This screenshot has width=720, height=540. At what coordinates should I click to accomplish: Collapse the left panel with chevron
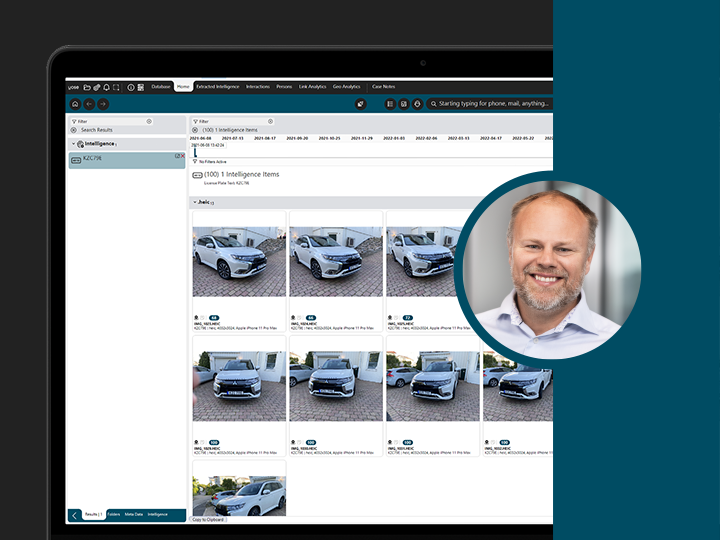(x=74, y=516)
